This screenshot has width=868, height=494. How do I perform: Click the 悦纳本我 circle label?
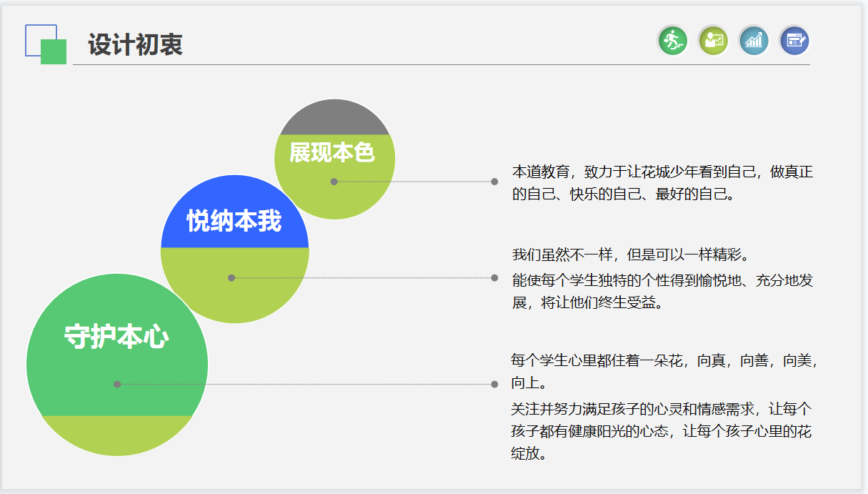tap(234, 221)
